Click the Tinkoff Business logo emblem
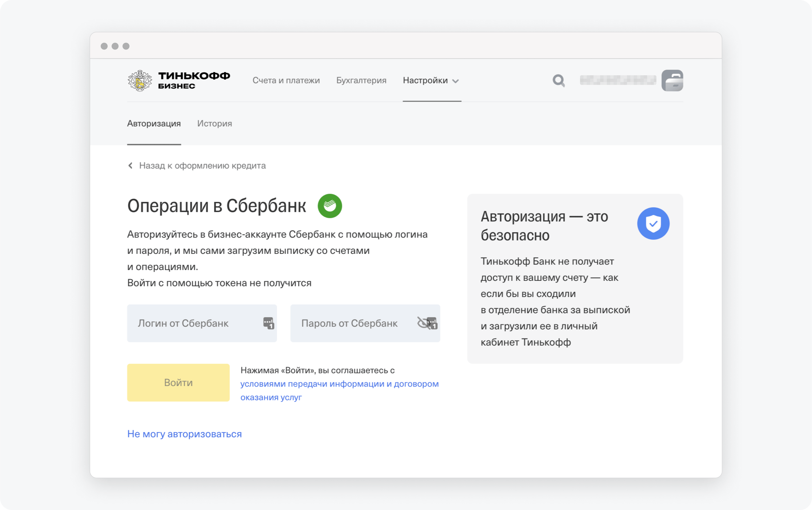This screenshot has height=510, width=812. pyautogui.click(x=140, y=81)
